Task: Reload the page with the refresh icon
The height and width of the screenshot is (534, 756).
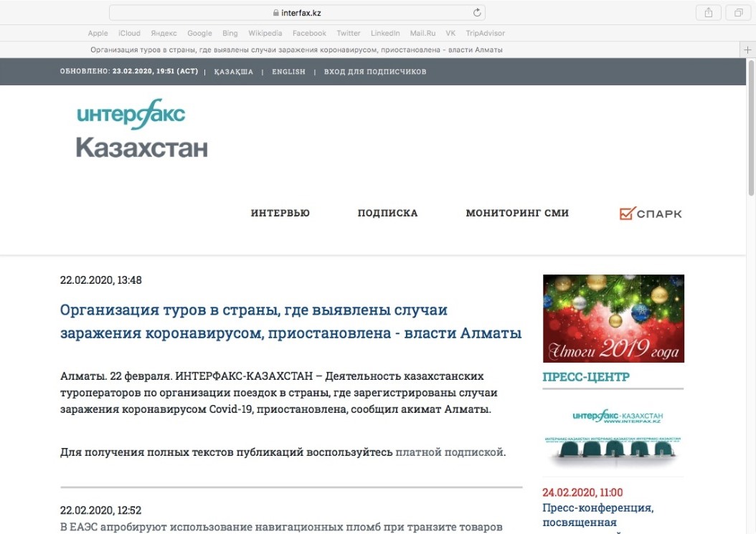Action: (x=477, y=13)
